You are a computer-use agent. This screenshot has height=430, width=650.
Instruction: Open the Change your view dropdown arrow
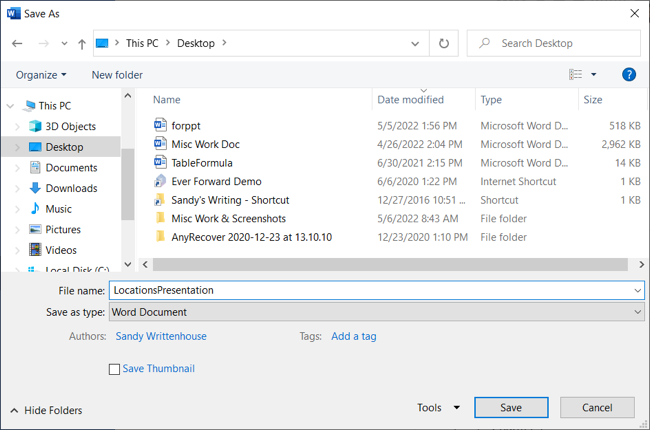tap(594, 75)
